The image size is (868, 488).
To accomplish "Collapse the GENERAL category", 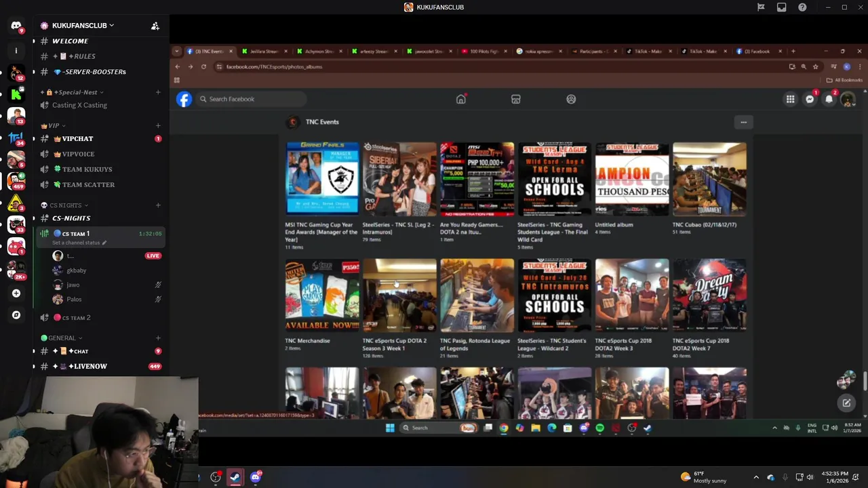I will coord(62,338).
